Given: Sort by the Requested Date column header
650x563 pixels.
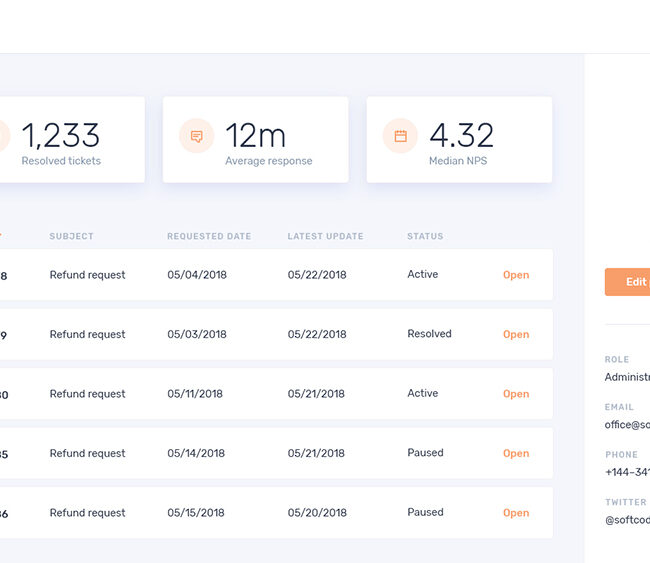Looking at the screenshot, I should (209, 237).
